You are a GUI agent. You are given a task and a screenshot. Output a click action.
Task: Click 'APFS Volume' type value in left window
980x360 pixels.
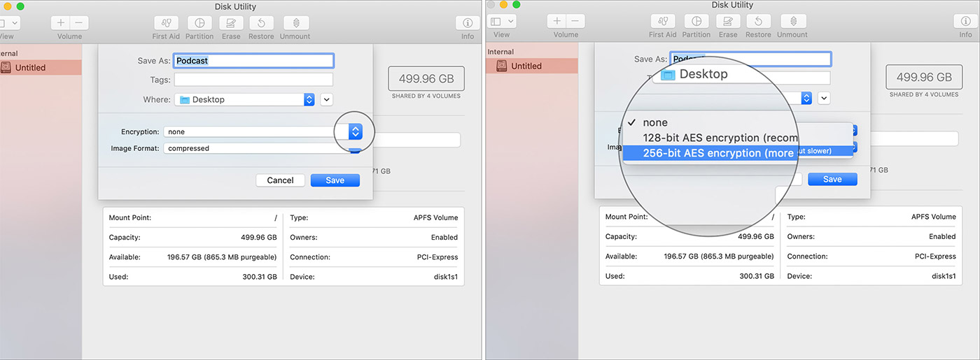point(435,217)
